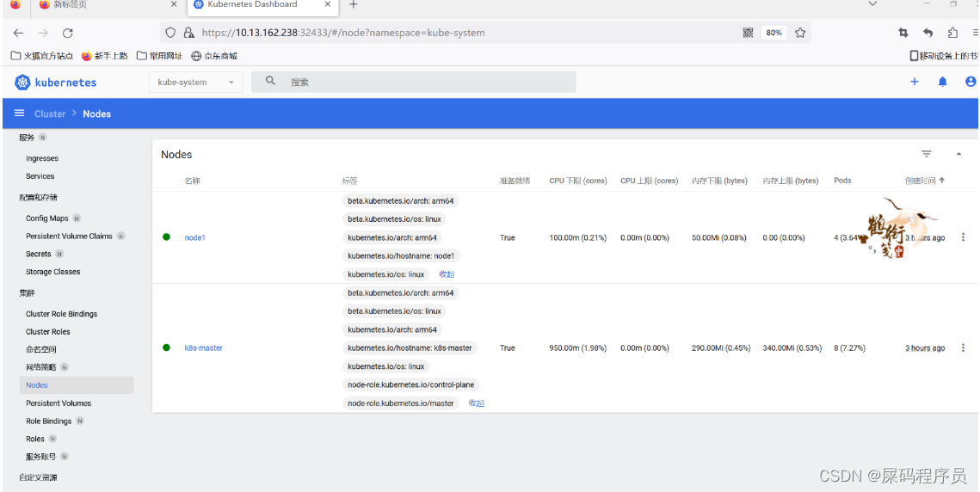The image size is (980, 492).
Task: Open 网络策略 in sidebar
Action: [x=42, y=367]
